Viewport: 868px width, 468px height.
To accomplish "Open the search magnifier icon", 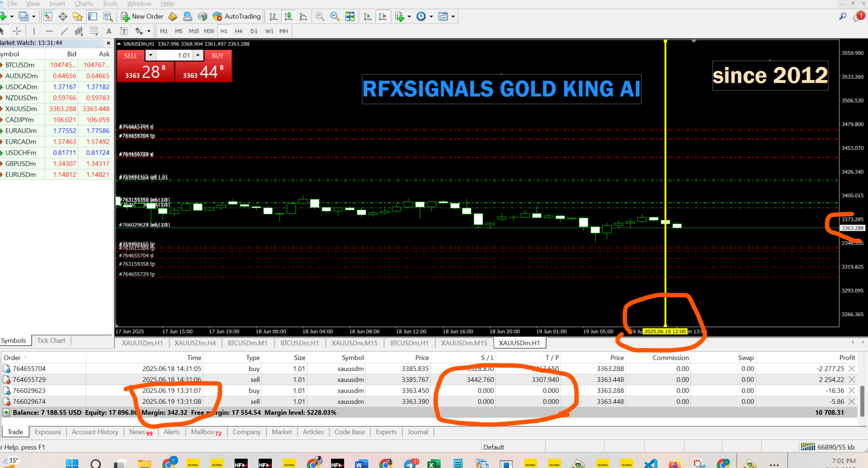I will coord(843,16).
